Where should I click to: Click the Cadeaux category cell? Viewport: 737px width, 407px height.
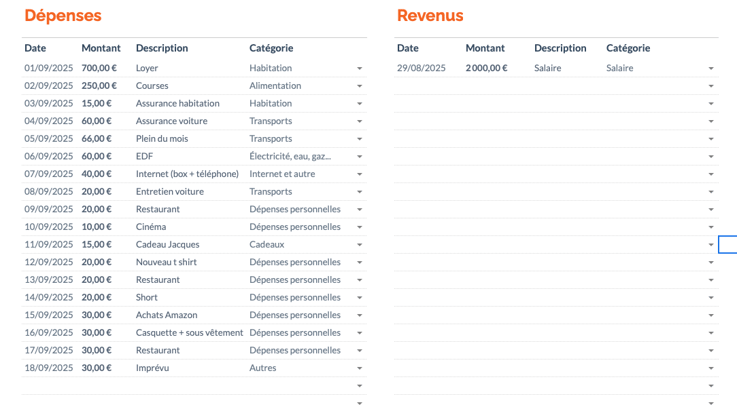[267, 244]
